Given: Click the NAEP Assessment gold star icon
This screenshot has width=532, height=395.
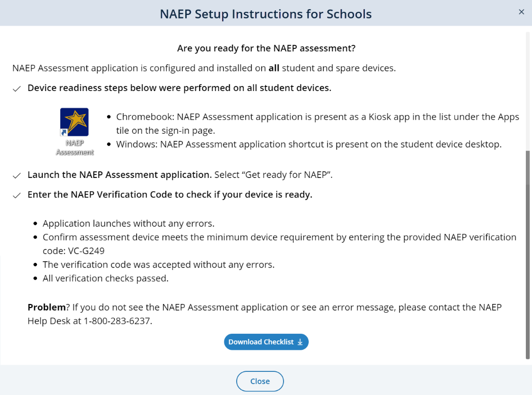Looking at the screenshot, I should point(75,122).
